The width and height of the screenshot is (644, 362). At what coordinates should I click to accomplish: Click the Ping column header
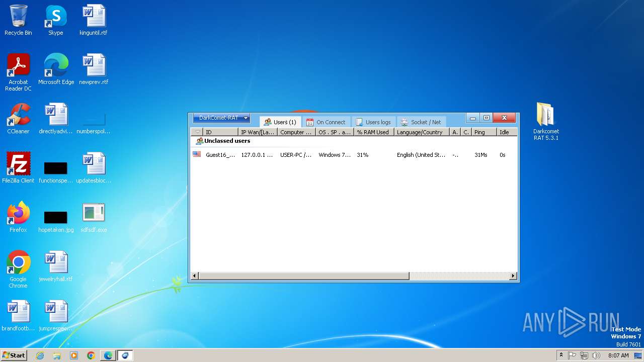click(x=484, y=132)
